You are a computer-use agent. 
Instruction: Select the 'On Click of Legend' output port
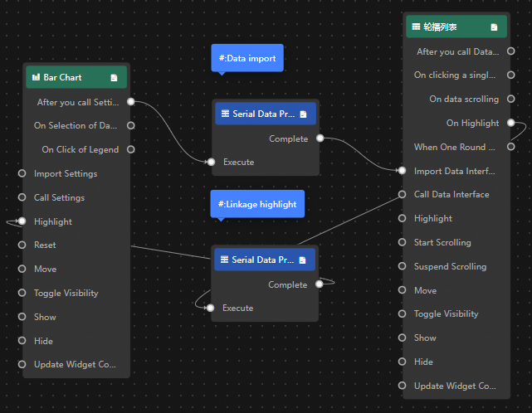[x=130, y=149]
